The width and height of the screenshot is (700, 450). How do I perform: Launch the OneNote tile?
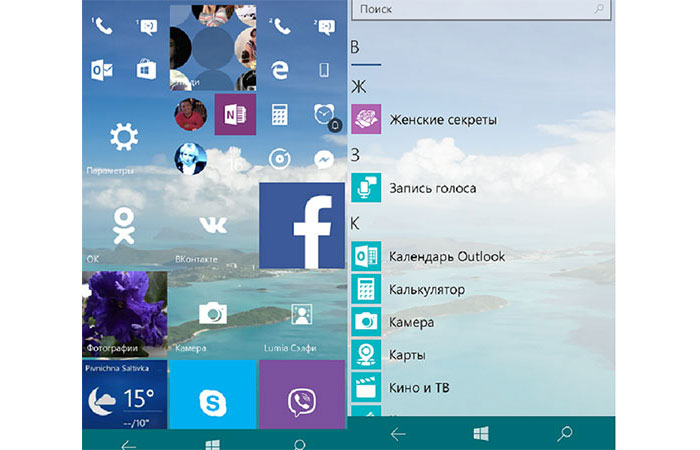[235, 114]
